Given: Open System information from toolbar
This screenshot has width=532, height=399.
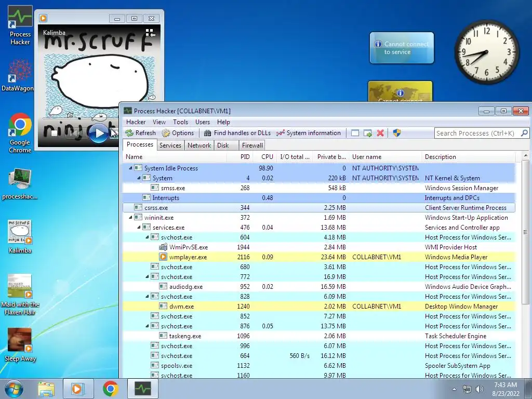Looking at the screenshot, I should (309, 133).
